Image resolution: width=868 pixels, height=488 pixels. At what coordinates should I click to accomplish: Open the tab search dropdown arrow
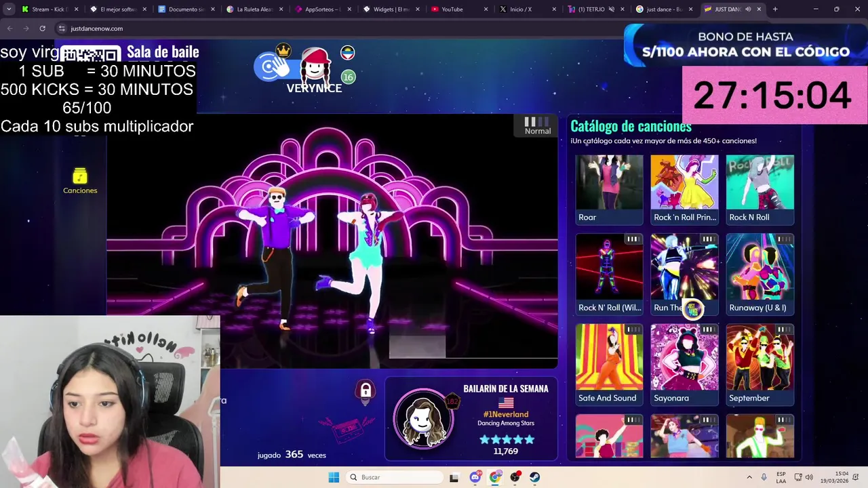click(x=9, y=9)
